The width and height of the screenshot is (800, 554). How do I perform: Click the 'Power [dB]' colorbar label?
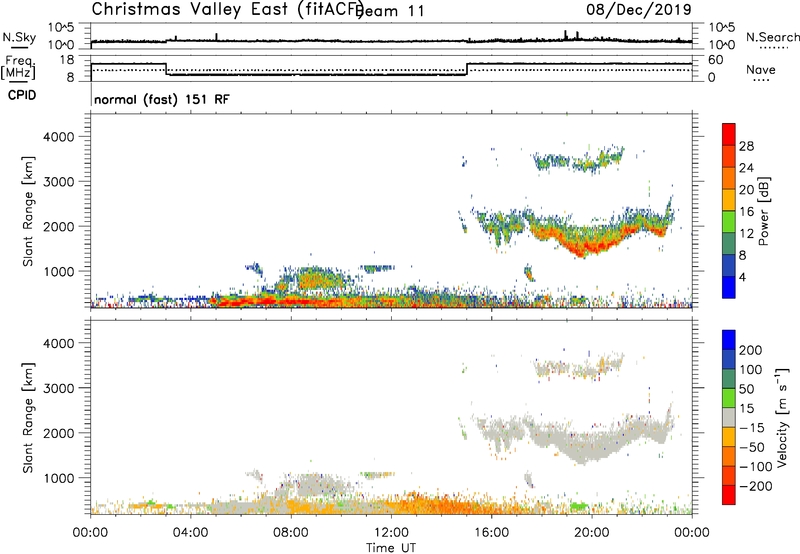tap(764, 211)
